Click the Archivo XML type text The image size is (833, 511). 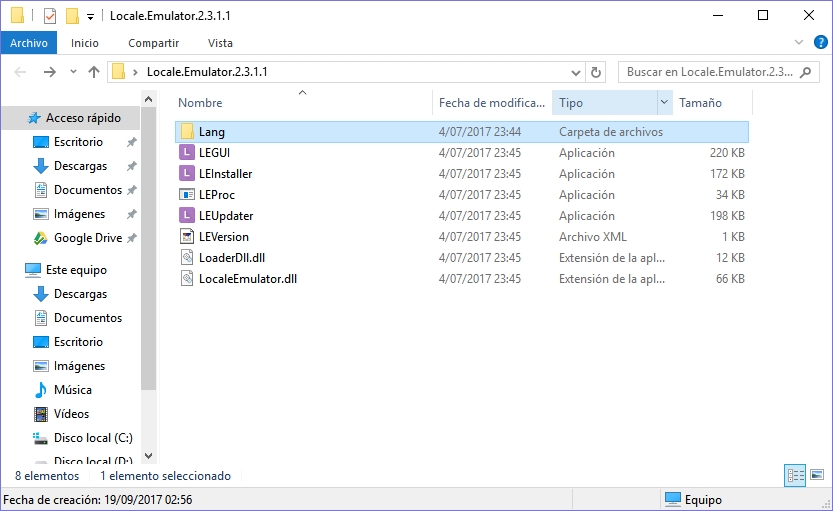(592, 236)
